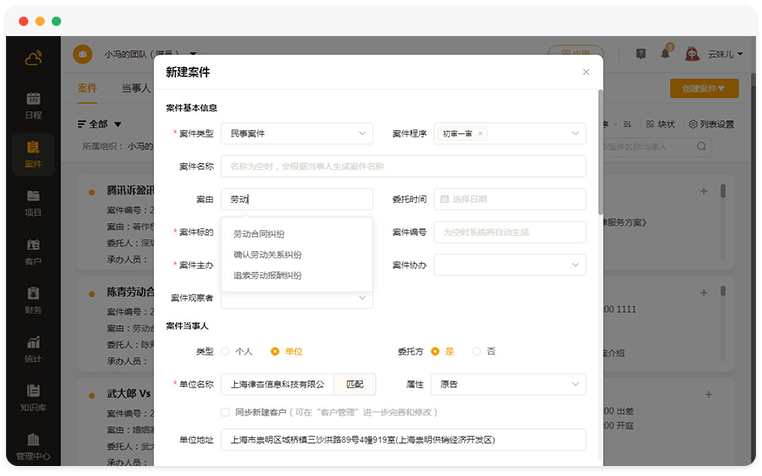Select 否 for 委托方
762x476 pixels.
[x=476, y=351]
